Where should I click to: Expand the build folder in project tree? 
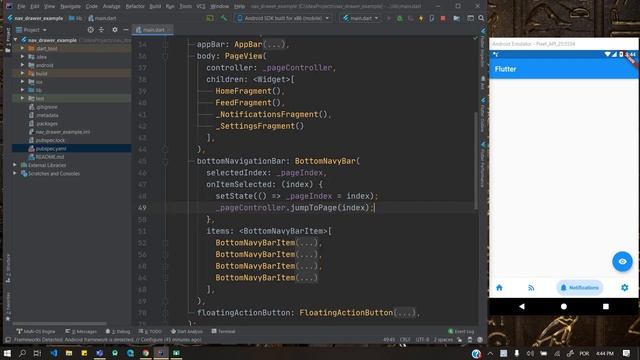tap(22, 73)
